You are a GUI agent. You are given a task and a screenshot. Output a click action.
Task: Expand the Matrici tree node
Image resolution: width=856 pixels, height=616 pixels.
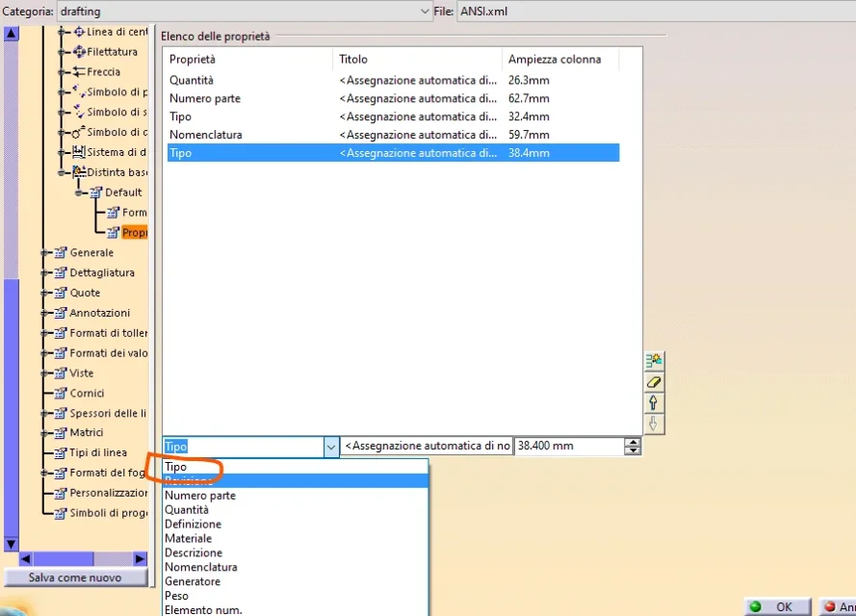click(44, 433)
